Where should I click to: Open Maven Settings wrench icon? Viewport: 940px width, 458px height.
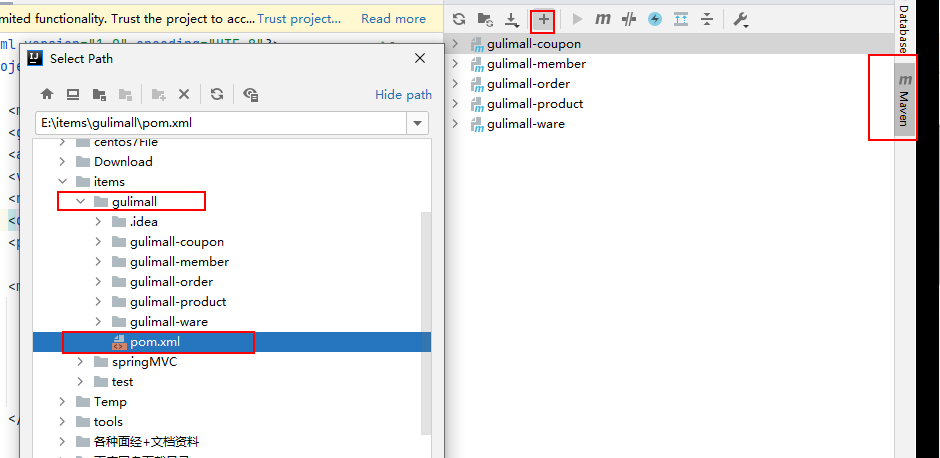coord(740,20)
